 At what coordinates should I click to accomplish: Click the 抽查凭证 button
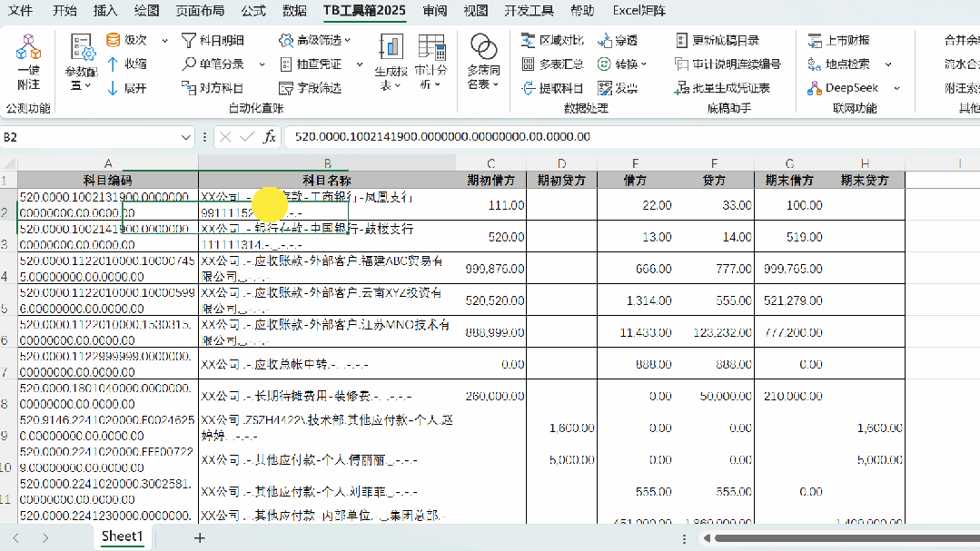click(311, 64)
